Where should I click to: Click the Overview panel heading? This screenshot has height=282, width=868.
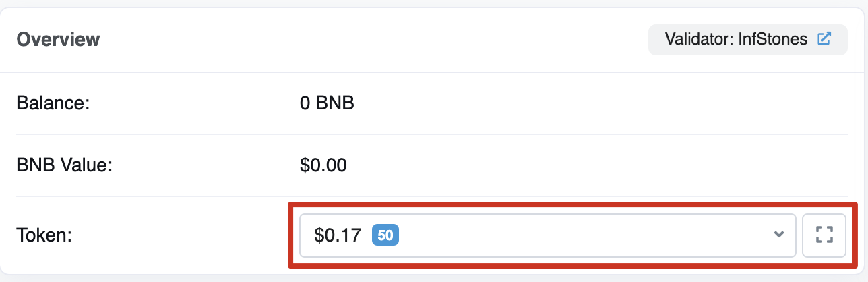point(58,39)
